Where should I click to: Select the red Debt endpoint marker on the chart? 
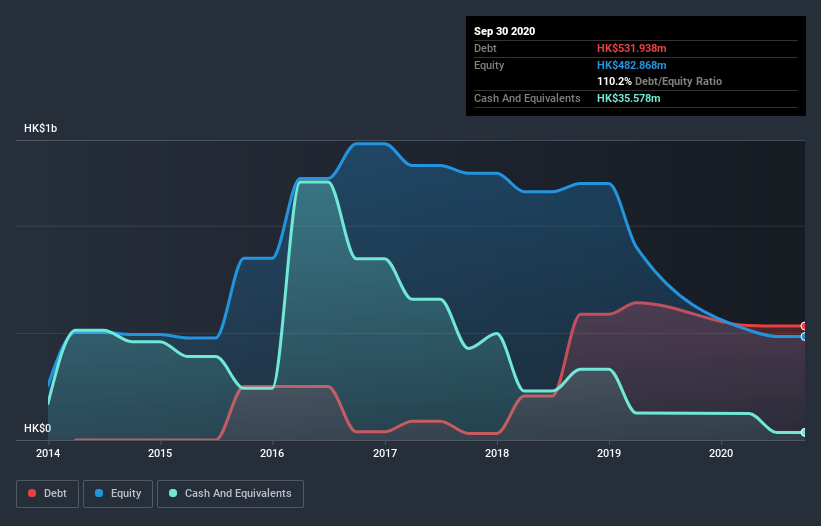(804, 326)
